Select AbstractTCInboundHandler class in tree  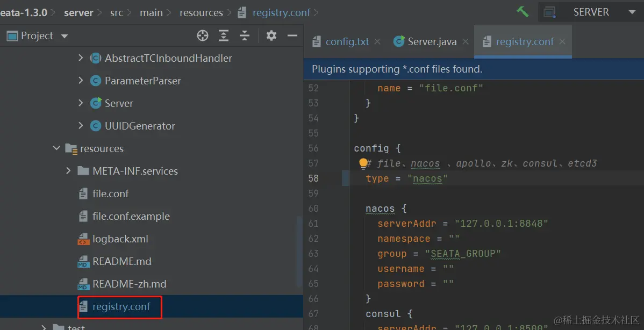click(168, 58)
